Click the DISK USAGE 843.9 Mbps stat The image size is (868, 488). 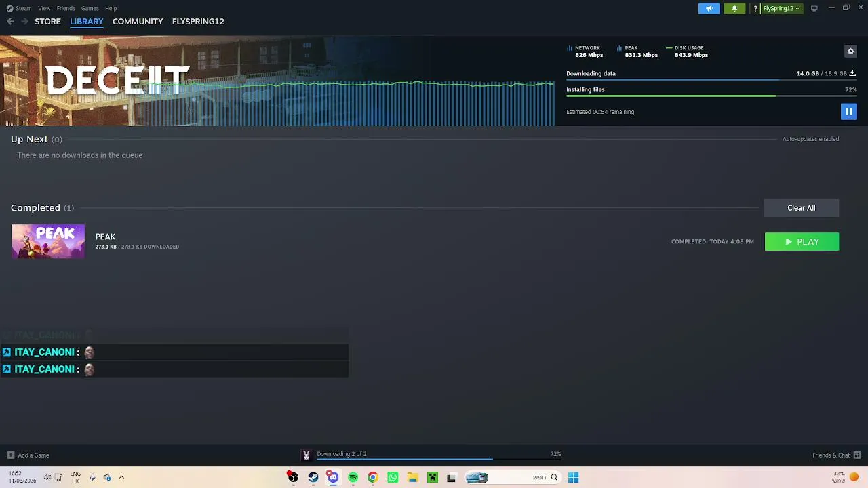click(687, 52)
